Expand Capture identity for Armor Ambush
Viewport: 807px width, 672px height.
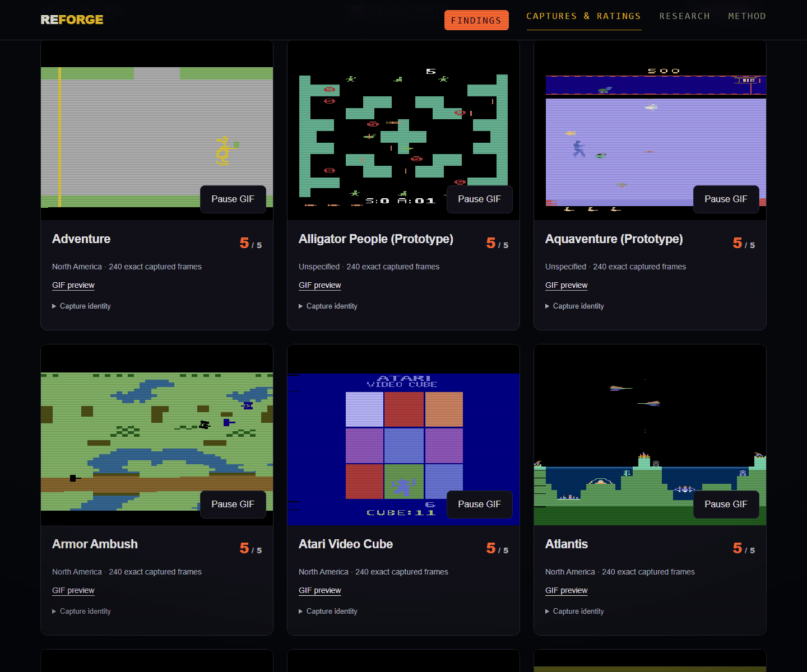pyautogui.click(x=82, y=612)
